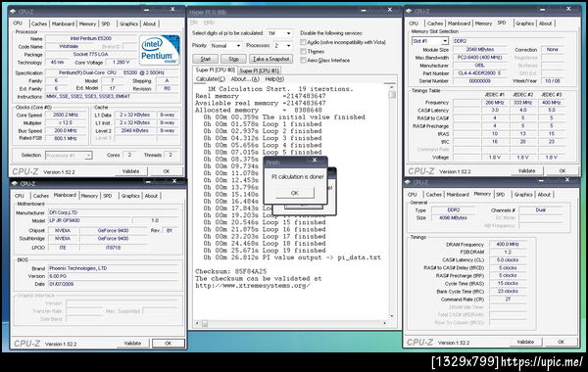Expand the Processors dropdown showing 2

(283, 45)
